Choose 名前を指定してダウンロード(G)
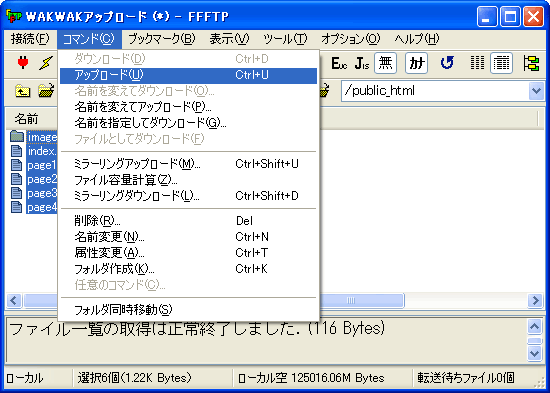The width and height of the screenshot is (550, 393). click(188, 122)
